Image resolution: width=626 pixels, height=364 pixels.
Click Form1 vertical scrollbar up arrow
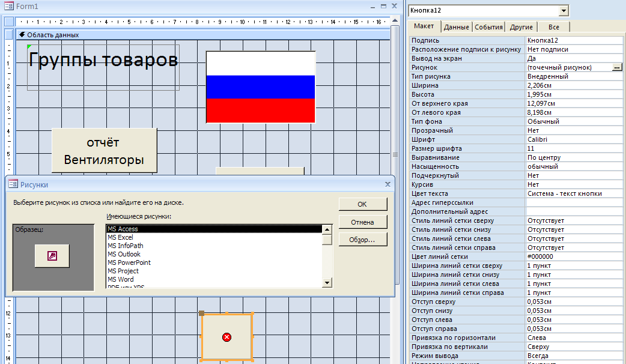tap(395, 21)
